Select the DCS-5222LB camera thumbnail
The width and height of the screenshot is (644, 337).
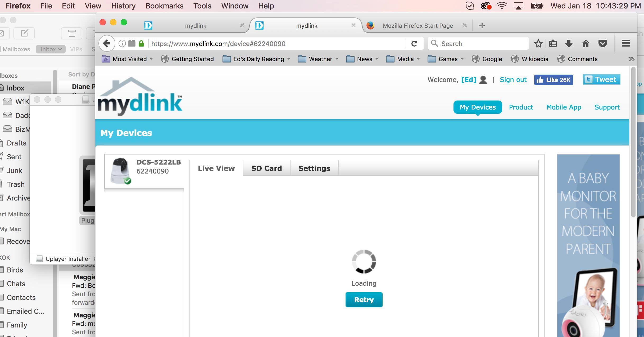pos(121,171)
